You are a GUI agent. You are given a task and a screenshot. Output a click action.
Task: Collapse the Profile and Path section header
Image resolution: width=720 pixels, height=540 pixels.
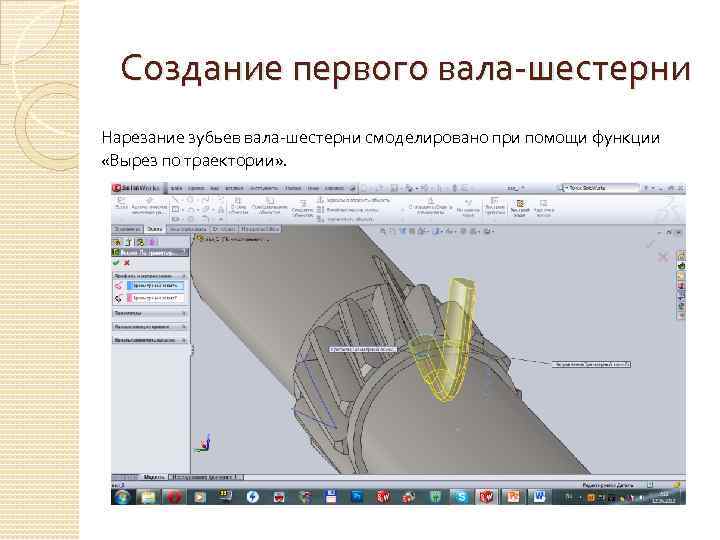click(150, 276)
